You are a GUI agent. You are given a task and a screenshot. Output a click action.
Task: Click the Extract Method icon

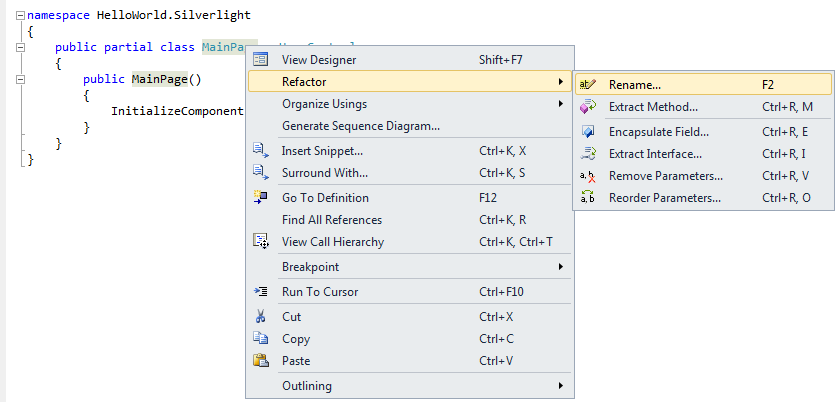(588, 107)
